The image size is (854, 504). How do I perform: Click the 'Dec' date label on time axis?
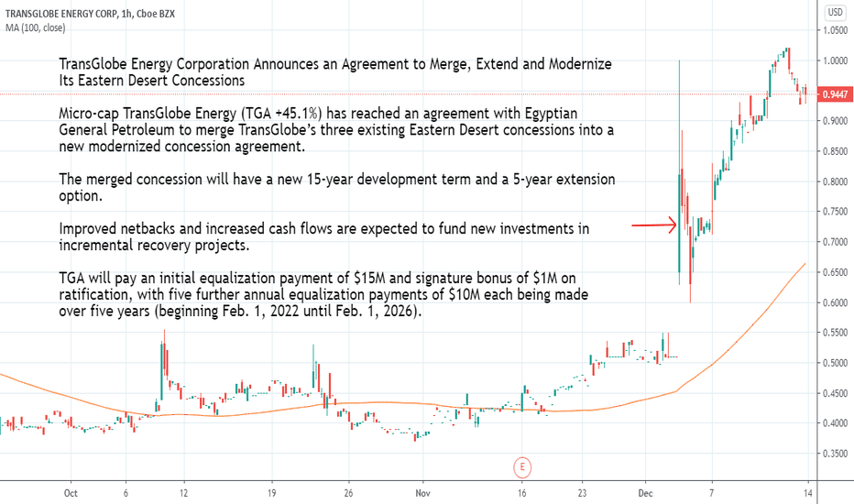(645, 493)
